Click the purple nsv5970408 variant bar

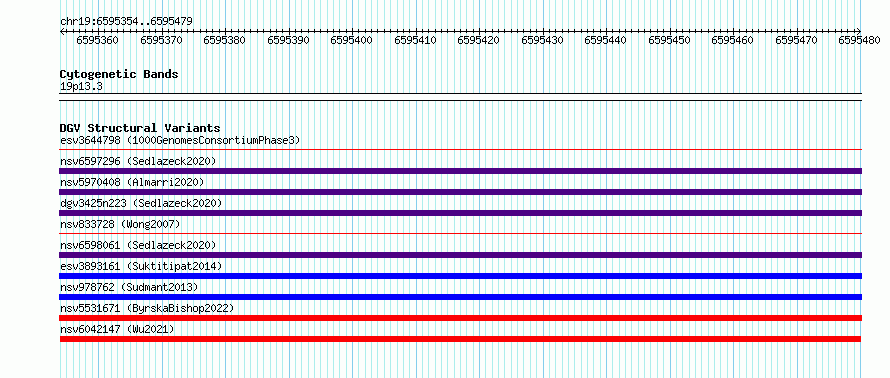tap(460, 192)
